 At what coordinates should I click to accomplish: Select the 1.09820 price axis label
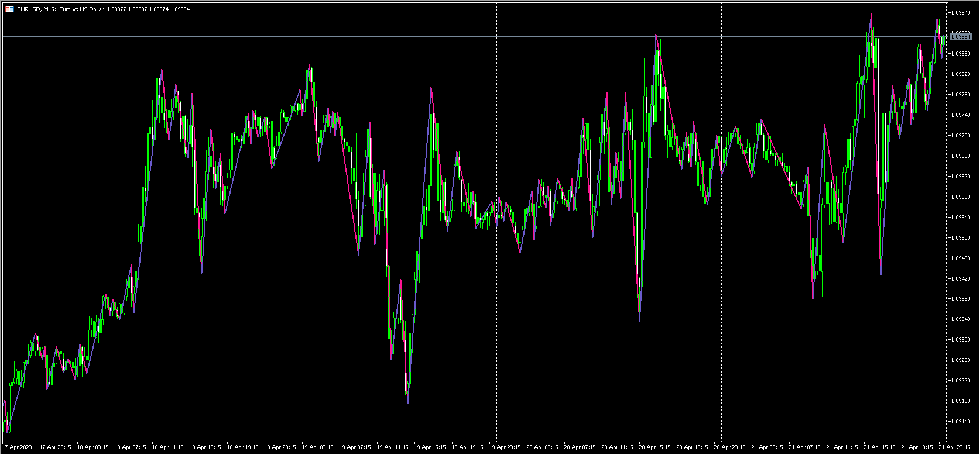[x=961, y=74]
